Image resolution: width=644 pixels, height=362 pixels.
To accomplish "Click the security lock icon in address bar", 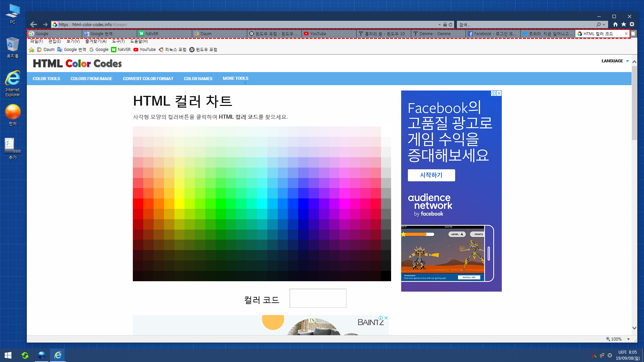I will tap(445, 24).
